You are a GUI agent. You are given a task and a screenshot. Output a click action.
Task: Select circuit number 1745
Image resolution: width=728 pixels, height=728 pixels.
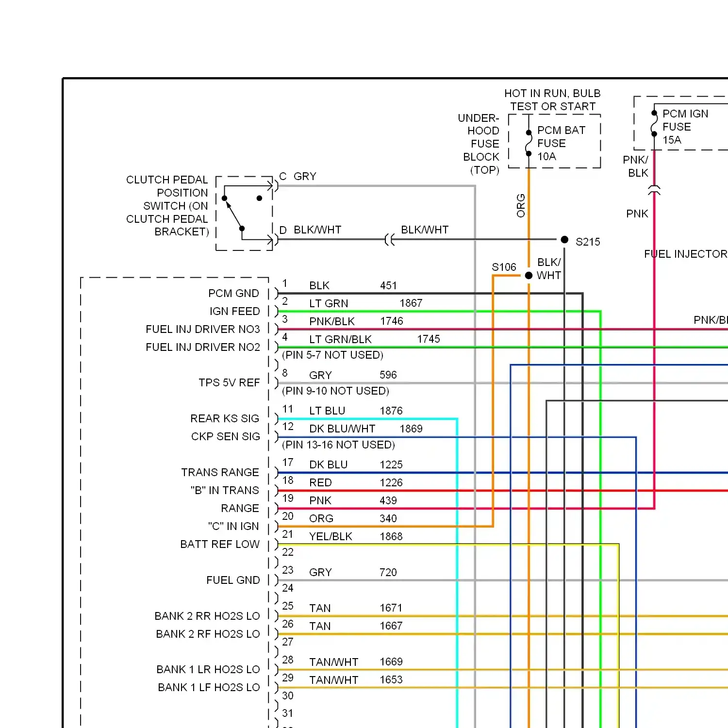click(429, 339)
